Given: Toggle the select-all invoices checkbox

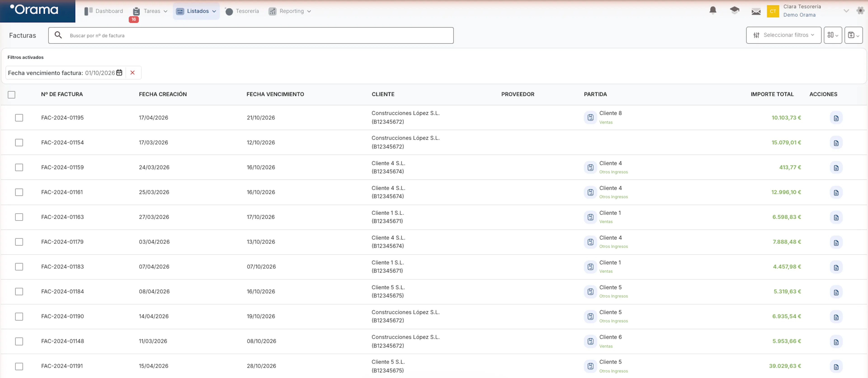Looking at the screenshot, I should pos(12,95).
